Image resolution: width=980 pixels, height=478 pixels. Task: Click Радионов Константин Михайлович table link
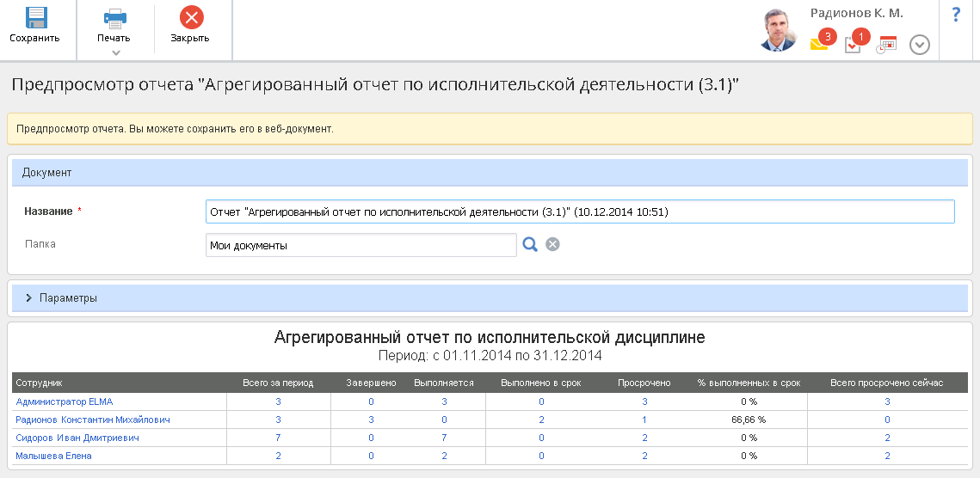[93, 420]
